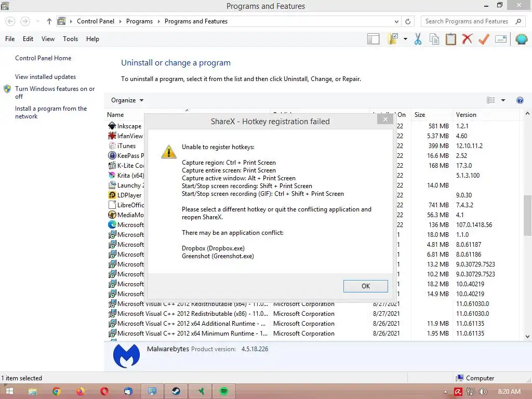Click the Malwarebytes logo in details pane
Viewport: 532px width, 399px height.
tap(126, 355)
